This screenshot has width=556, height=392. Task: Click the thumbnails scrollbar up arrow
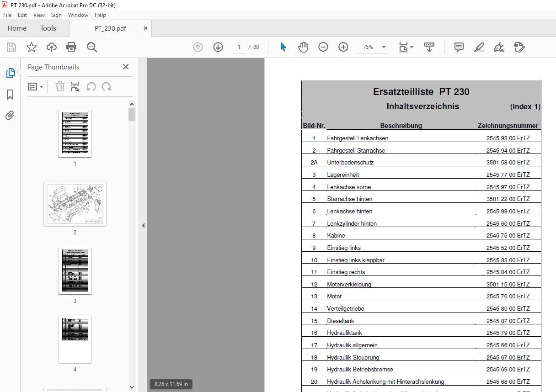coord(132,104)
